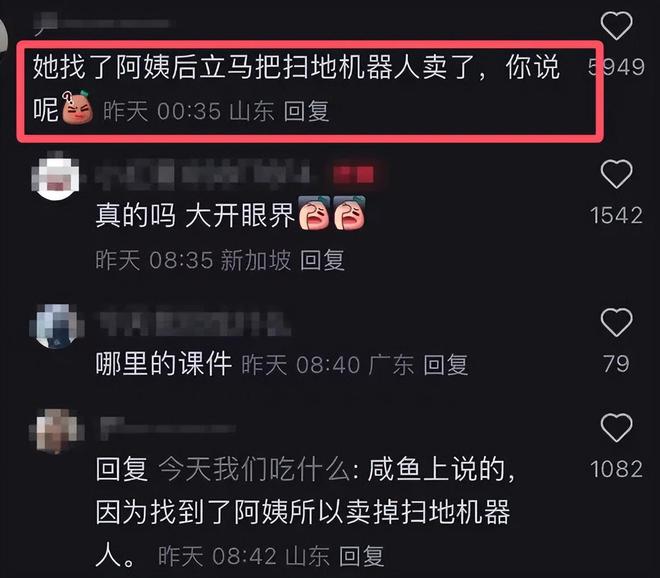Like the 真的吗 大开眼界 comment

point(616,174)
